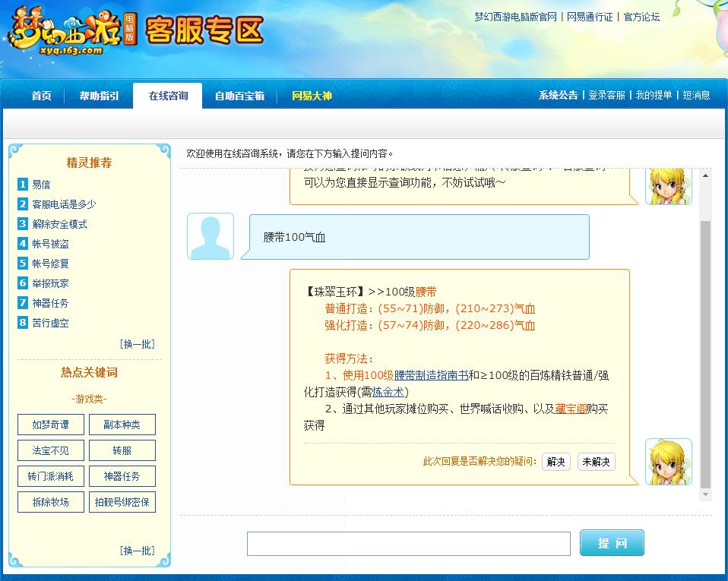The image size is (728, 581).
Task: Open the 自助百宝箱 tab
Action: pyautogui.click(x=239, y=96)
